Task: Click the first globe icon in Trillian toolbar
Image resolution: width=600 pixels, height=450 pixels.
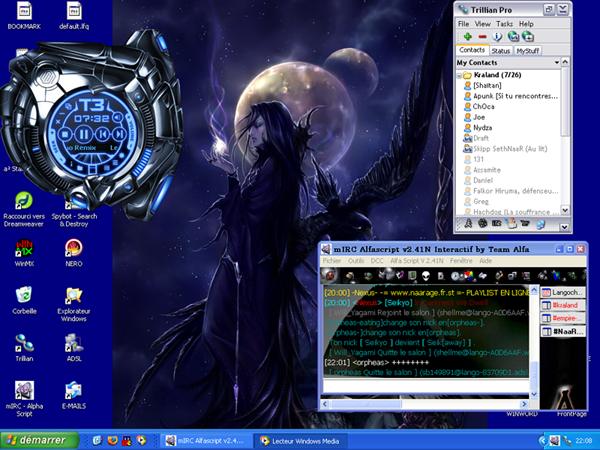Action: 513,37
